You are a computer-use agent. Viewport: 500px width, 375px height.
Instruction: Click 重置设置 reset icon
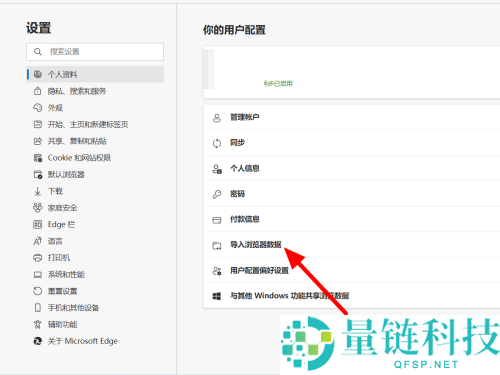[38, 291]
